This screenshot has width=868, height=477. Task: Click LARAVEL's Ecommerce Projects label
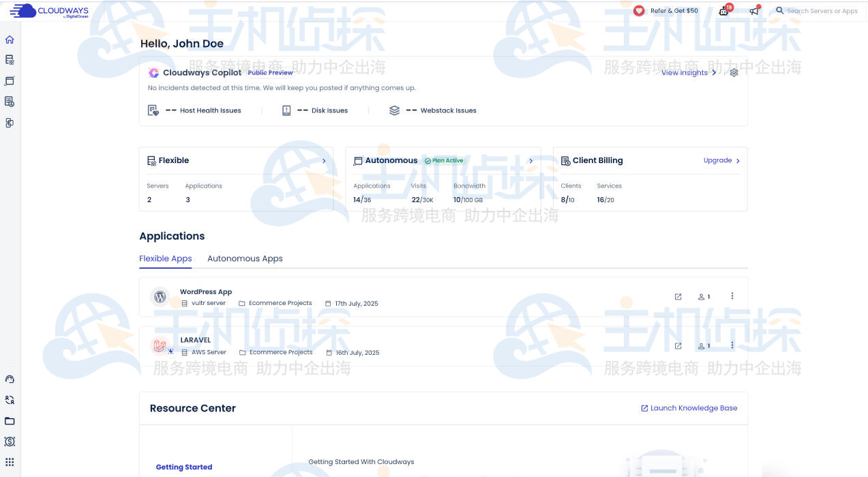pos(281,352)
